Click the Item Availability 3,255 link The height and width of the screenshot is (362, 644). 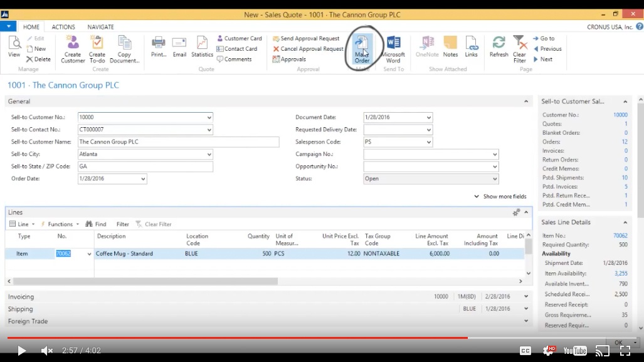[621, 273]
